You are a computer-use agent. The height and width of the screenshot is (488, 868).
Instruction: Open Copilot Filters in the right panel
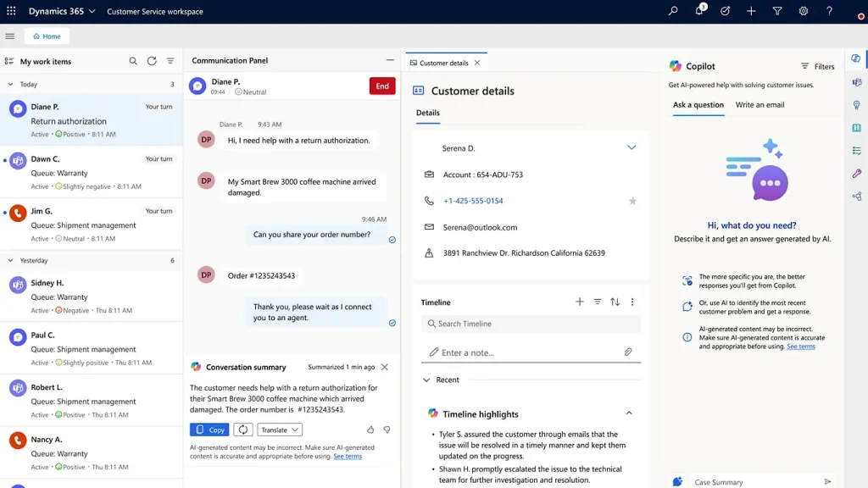[816, 66]
